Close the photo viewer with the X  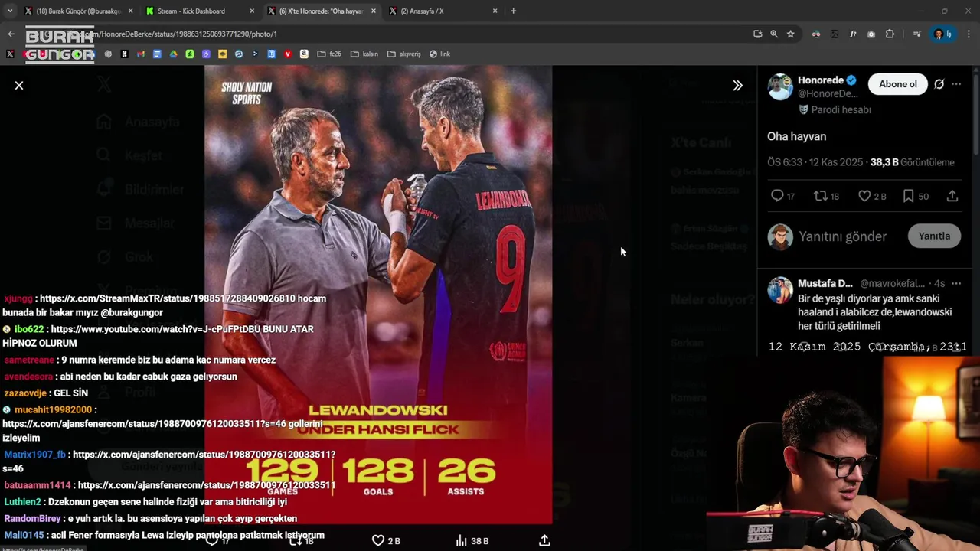point(19,86)
